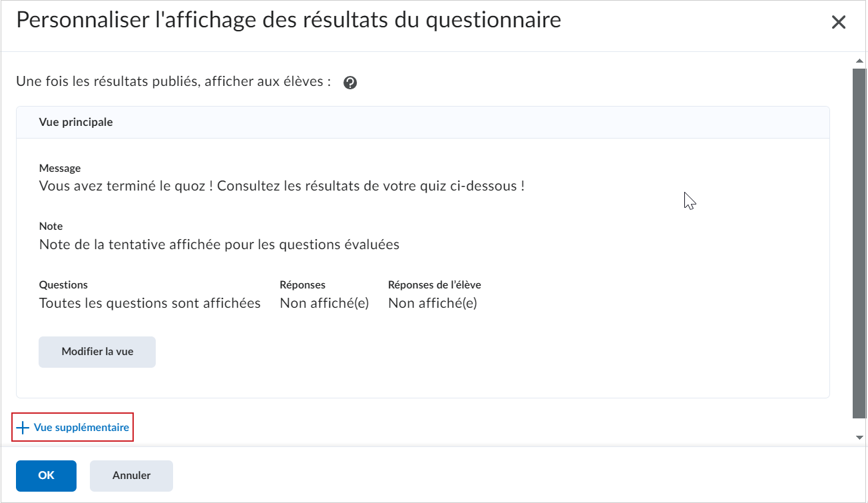This screenshot has width=868, height=503.
Task: Click the help question mark icon
Action: 350,83
